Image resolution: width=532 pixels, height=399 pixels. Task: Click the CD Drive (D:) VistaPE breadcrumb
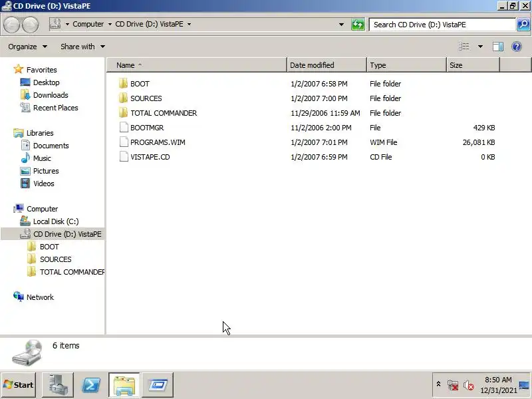(149, 24)
